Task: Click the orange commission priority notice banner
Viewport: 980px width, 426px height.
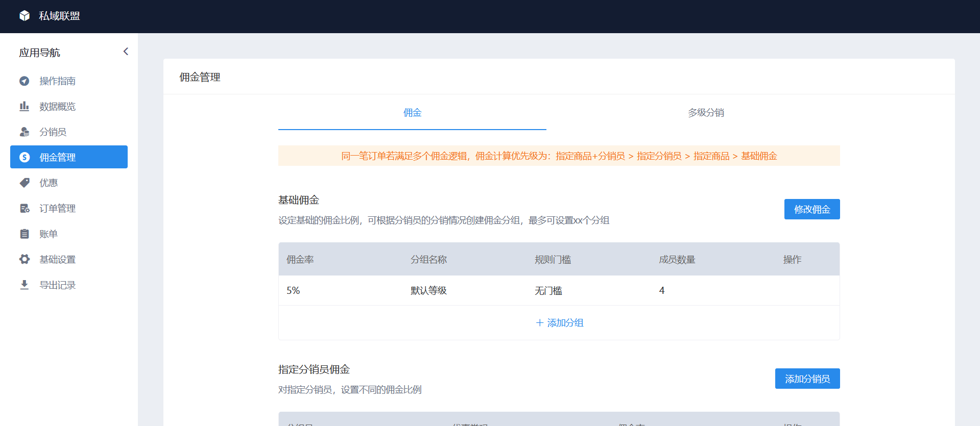Action: (x=559, y=156)
